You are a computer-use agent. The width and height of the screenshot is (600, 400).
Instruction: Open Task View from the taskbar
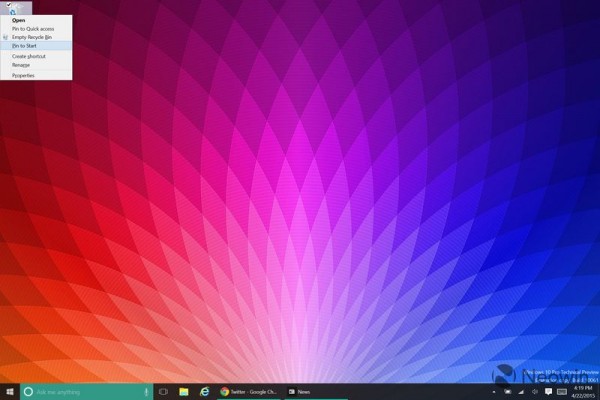click(x=165, y=390)
